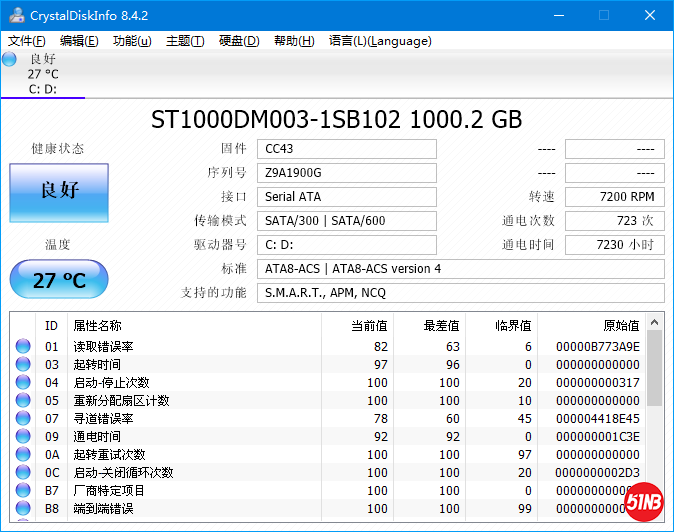The image size is (674, 532).
Task: Click the 序列号 serial number field
Action: coord(347,173)
